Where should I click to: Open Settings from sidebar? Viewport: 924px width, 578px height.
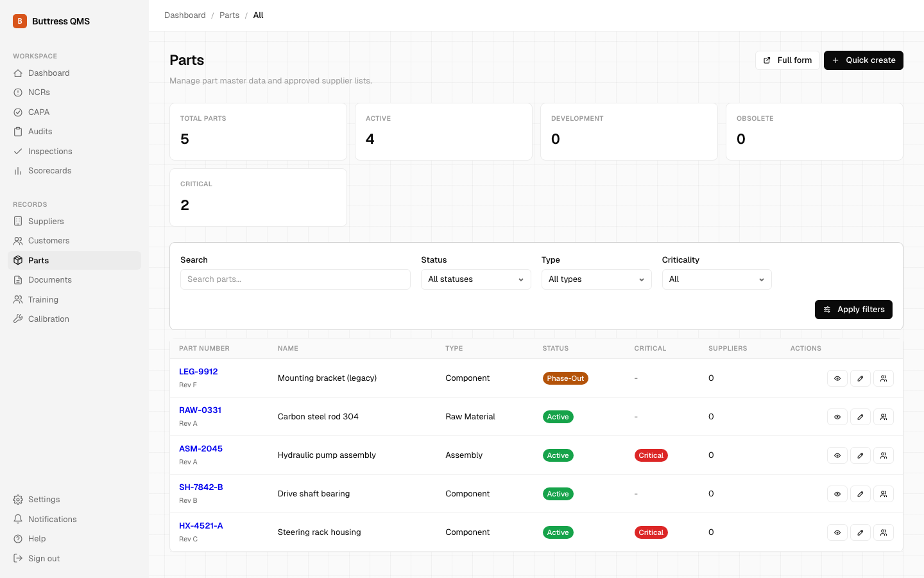point(74,500)
